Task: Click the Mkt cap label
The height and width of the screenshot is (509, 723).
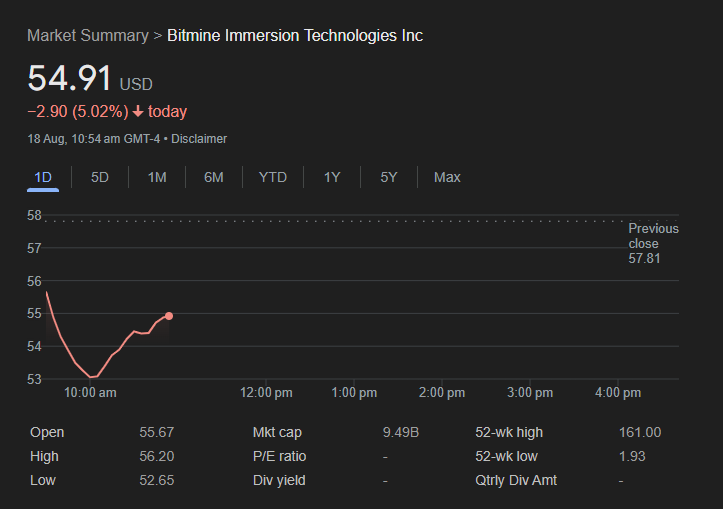Action: 277,432
